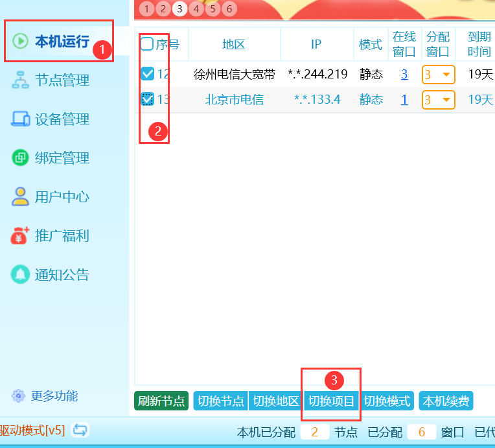Click the 刷新节点 button
Screen dimensions: 495x448
(161, 401)
